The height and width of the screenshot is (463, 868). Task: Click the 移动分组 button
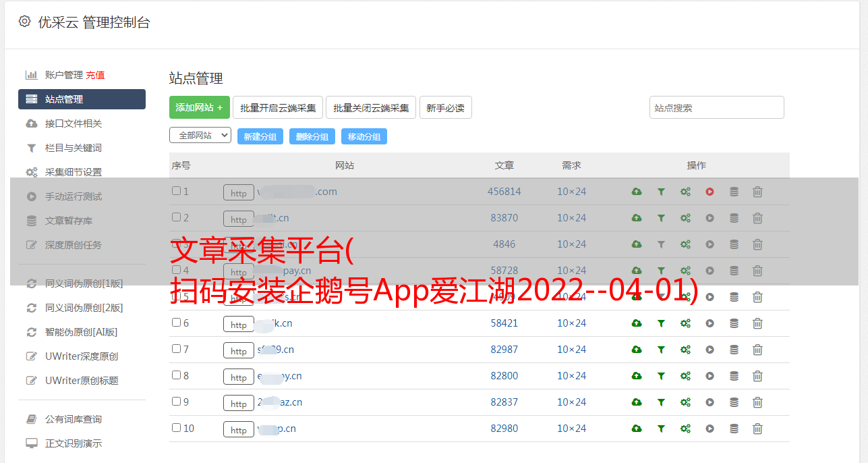coord(364,136)
